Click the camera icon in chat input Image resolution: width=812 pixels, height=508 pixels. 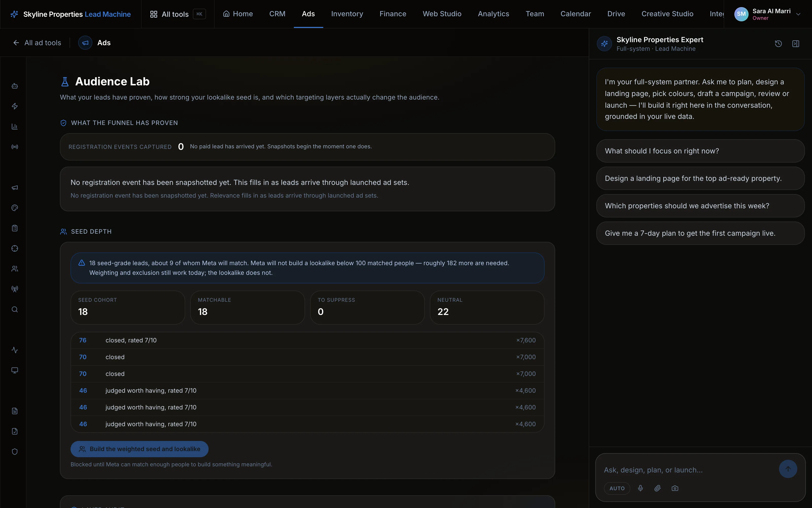[x=675, y=488]
